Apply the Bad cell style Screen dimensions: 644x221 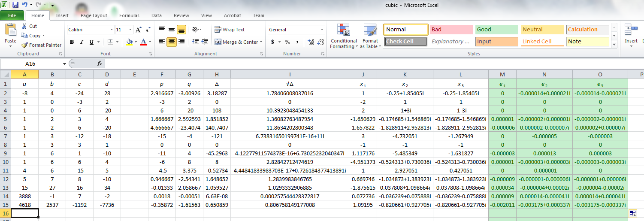451,30
